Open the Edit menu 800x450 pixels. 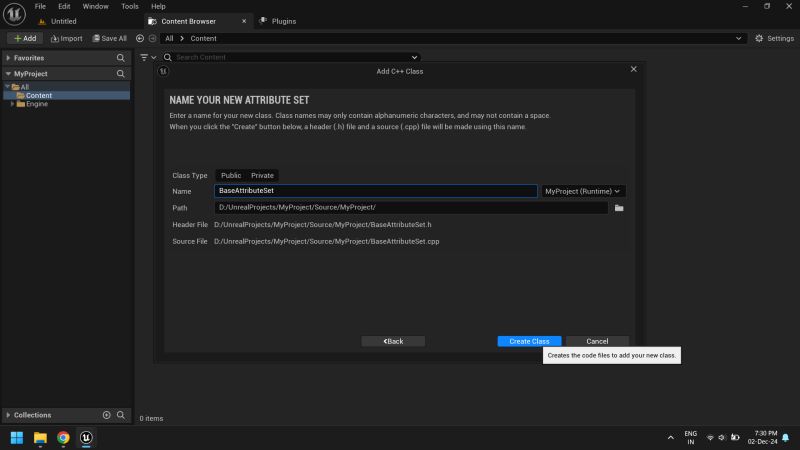click(64, 6)
